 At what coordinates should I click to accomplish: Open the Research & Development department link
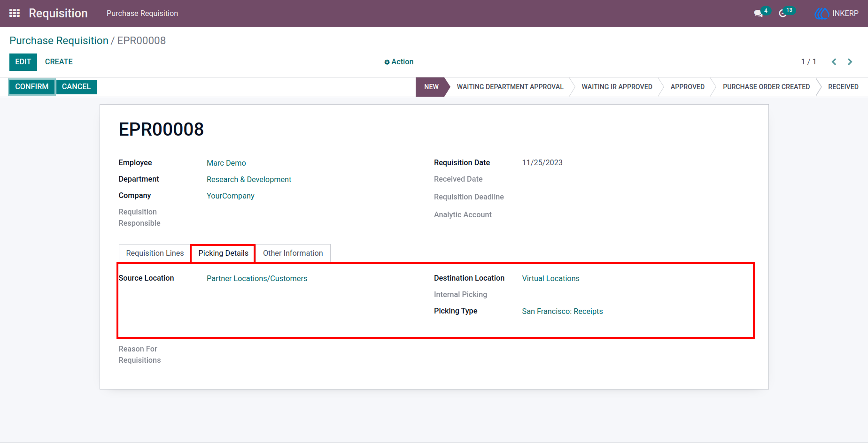[249, 179]
